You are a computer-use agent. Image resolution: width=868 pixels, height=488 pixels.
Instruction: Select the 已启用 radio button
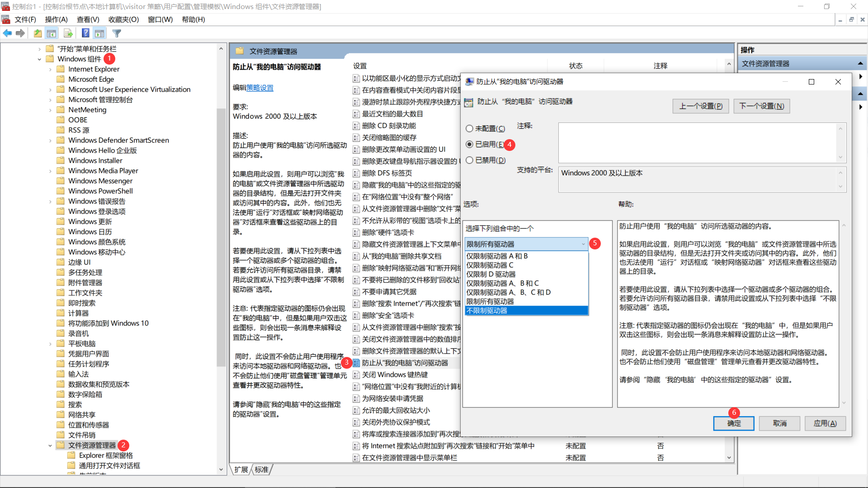[x=469, y=144]
